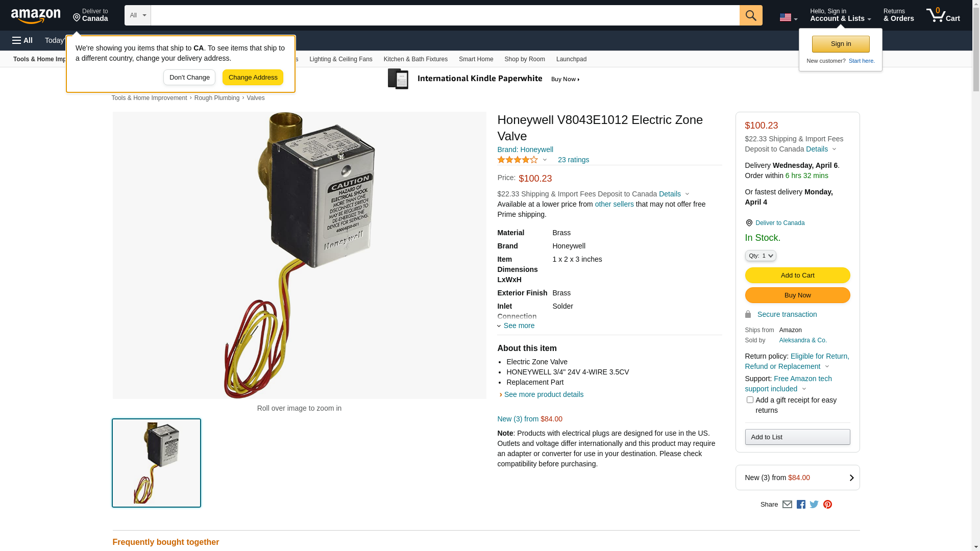Screen dimensions: 980x551
Task: Open the 23 ratings link
Action: [x=573, y=160]
